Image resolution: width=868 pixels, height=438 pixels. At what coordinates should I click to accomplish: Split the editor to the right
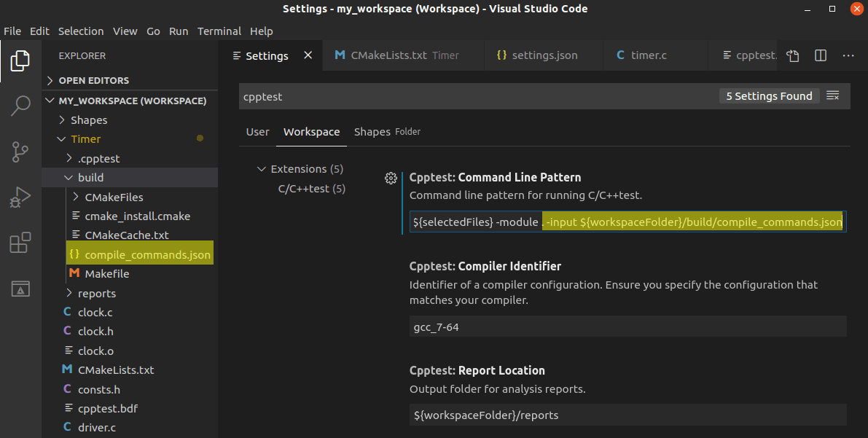tap(821, 56)
